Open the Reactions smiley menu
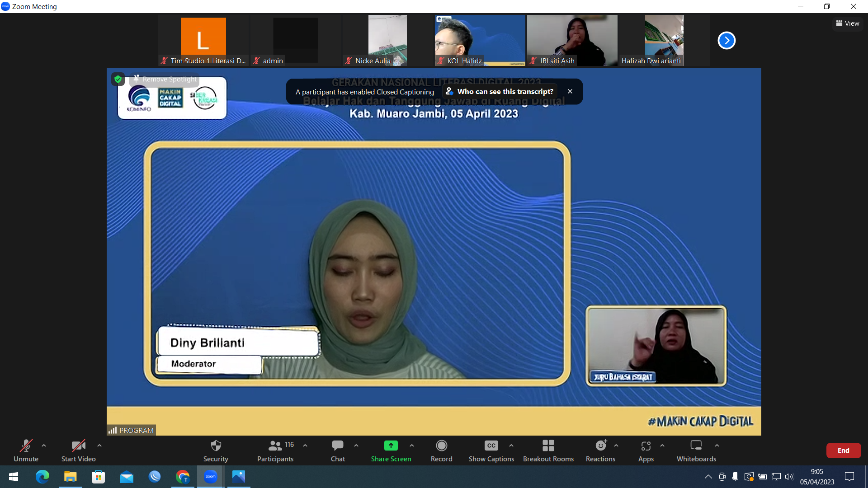 (x=600, y=450)
